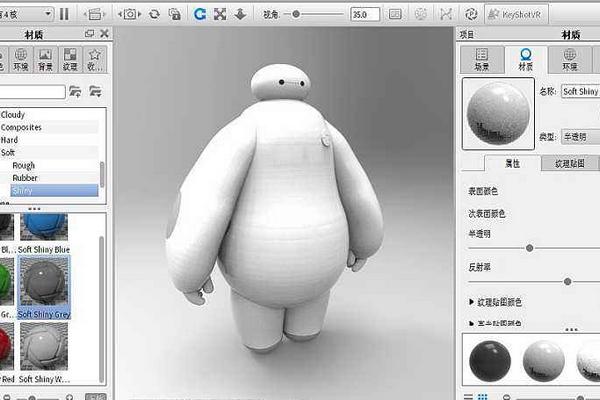Open the 纹理 tab in library panel
The image size is (600, 400).
tap(70, 60)
